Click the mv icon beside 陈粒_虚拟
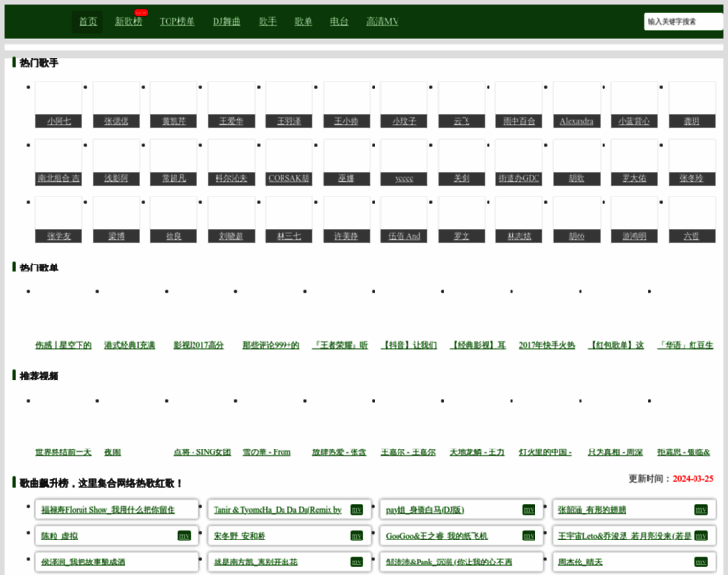Screen dimensions: 728x575 coord(184,536)
